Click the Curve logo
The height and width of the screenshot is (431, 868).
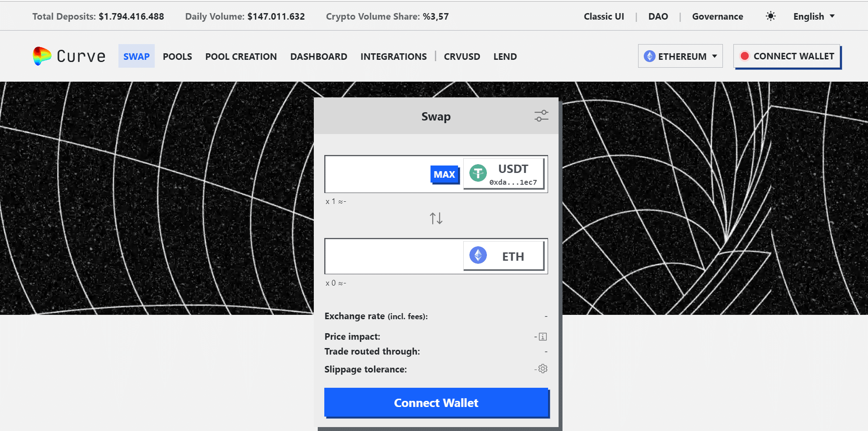coord(69,56)
